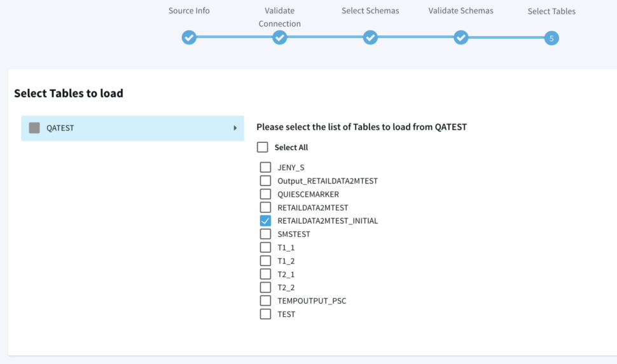Enable the JENY_S table checkbox
Image resolution: width=617 pixels, height=364 pixels.
pos(265,168)
